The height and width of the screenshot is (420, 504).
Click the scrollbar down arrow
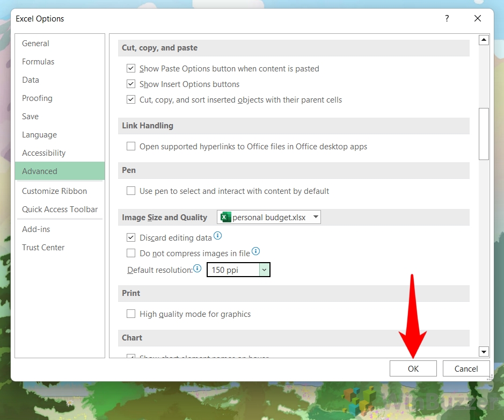tap(484, 351)
